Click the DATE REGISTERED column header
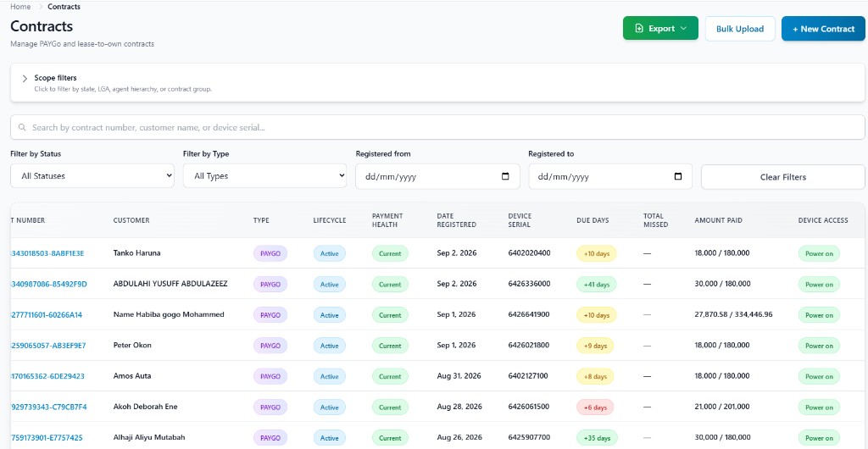Image resolution: width=868 pixels, height=449 pixels. pos(457,220)
